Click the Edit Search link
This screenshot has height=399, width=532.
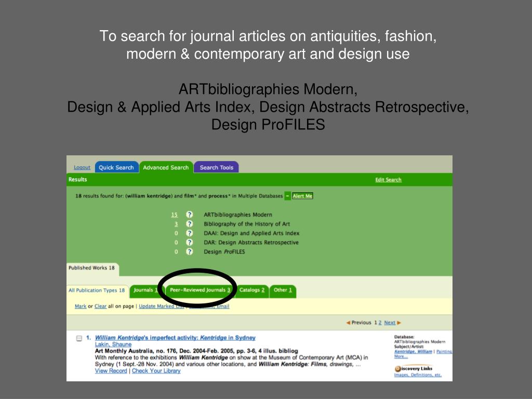(388, 180)
